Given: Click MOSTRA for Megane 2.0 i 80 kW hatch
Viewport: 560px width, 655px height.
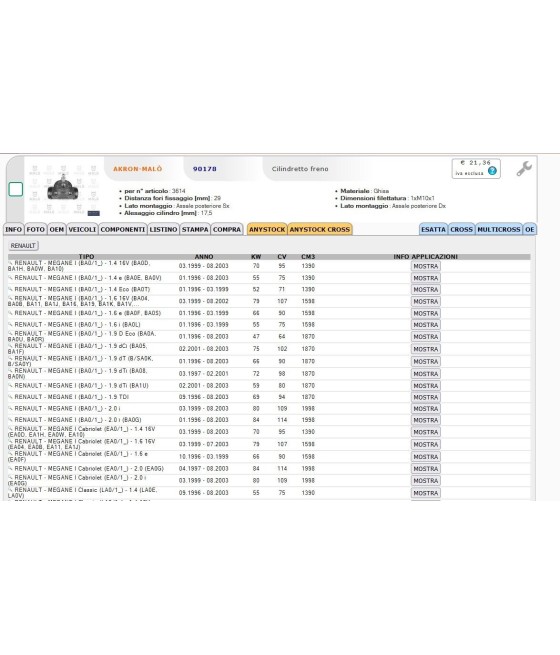Looking at the screenshot, I should click(x=426, y=409).
